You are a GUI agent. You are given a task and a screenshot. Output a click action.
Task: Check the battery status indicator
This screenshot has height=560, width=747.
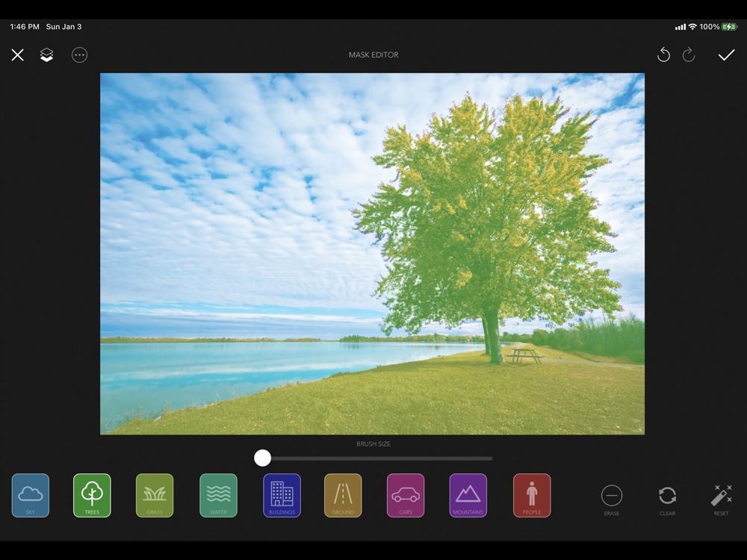tap(729, 27)
